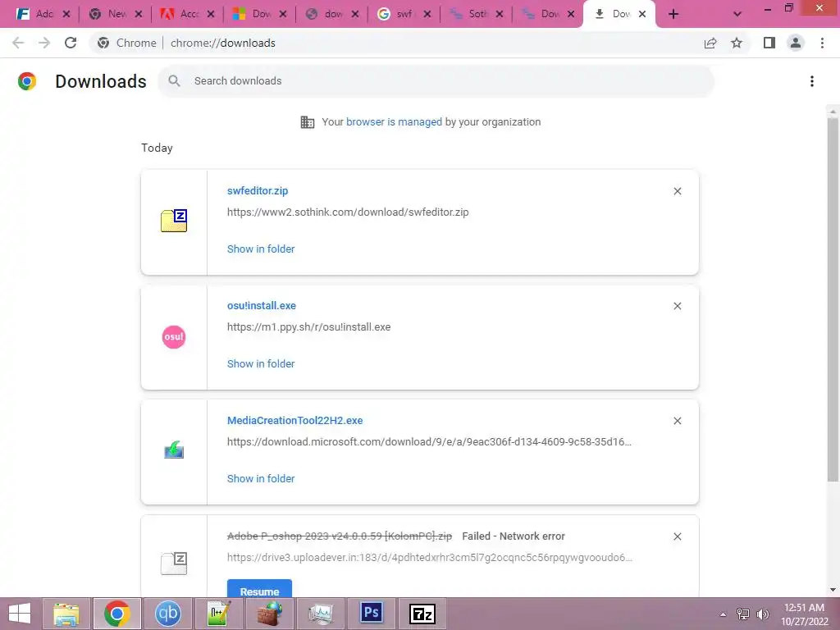
Task: Open the swfeditor.zip file link
Action: coord(258,191)
